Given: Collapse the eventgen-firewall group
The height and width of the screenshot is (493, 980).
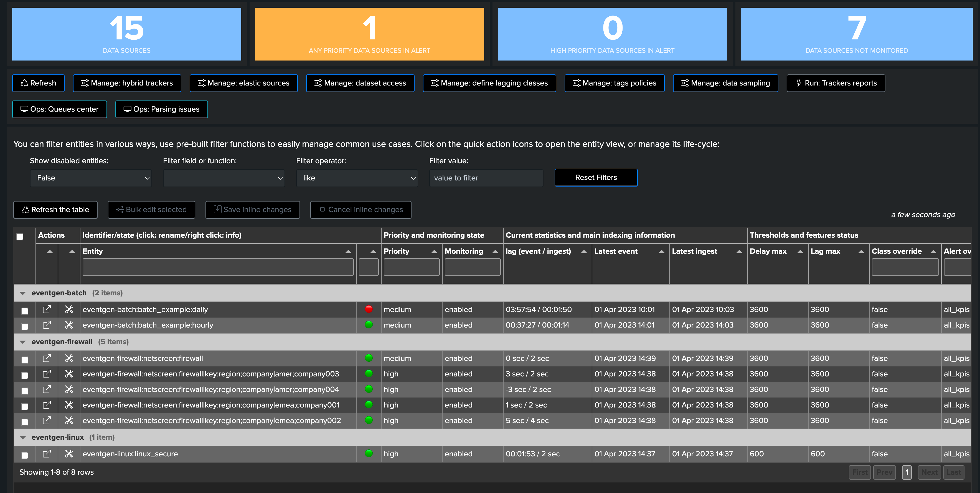Looking at the screenshot, I should 23,342.
